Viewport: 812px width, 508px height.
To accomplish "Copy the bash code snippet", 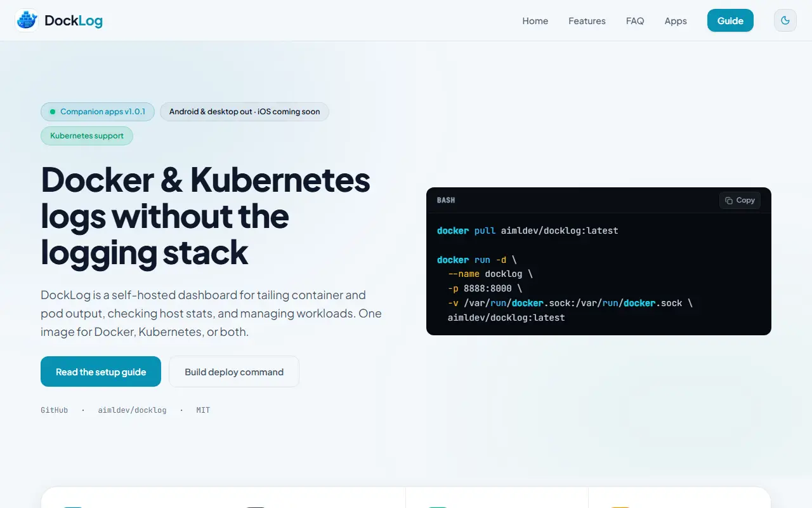I will click(740, 200).
